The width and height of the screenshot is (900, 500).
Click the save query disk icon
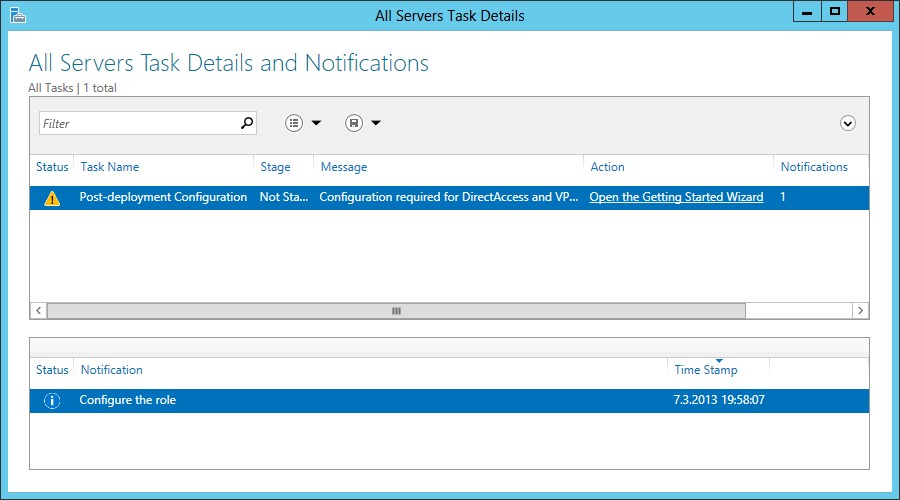coord(353,123)
